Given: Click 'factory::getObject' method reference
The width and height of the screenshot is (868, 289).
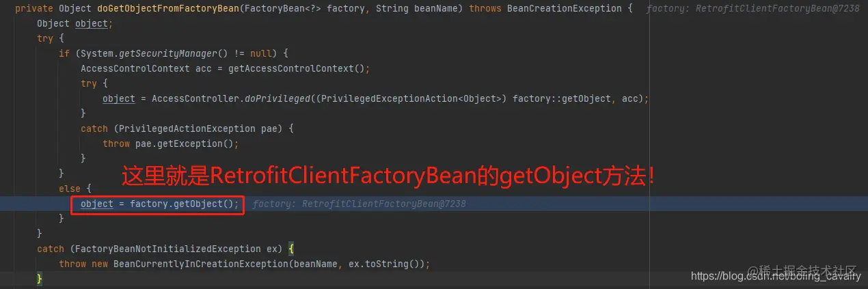Looking at the screenshot, I should pos(562,98).
